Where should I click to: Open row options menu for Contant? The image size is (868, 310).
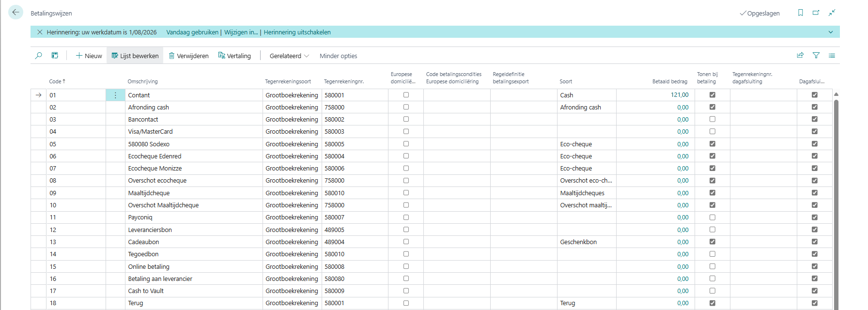pos(115,95)
